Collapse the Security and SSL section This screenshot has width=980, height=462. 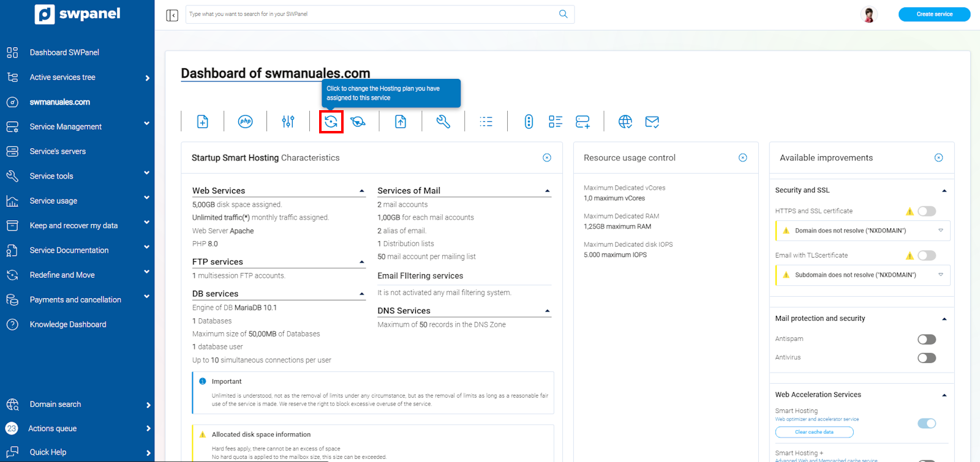pos(944,190)
